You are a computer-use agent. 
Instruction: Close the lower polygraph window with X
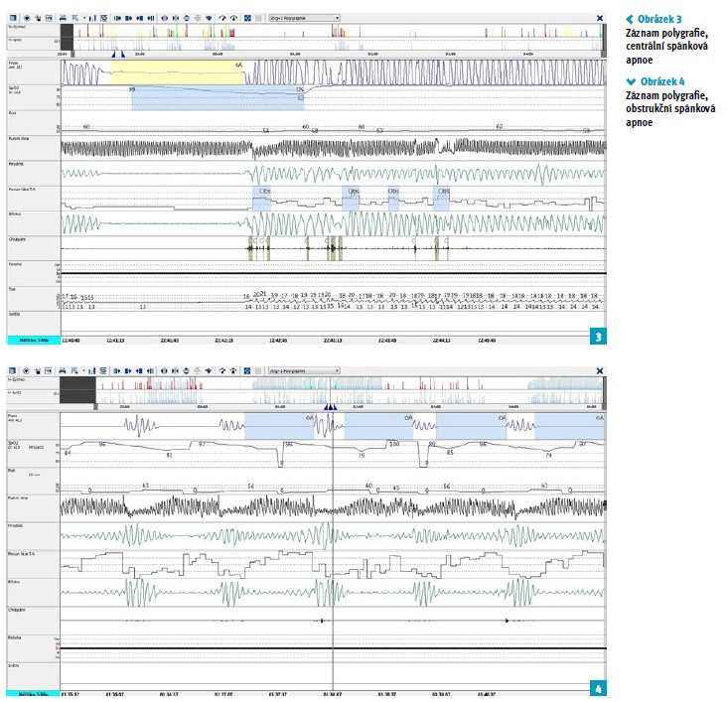pos(599,370)
